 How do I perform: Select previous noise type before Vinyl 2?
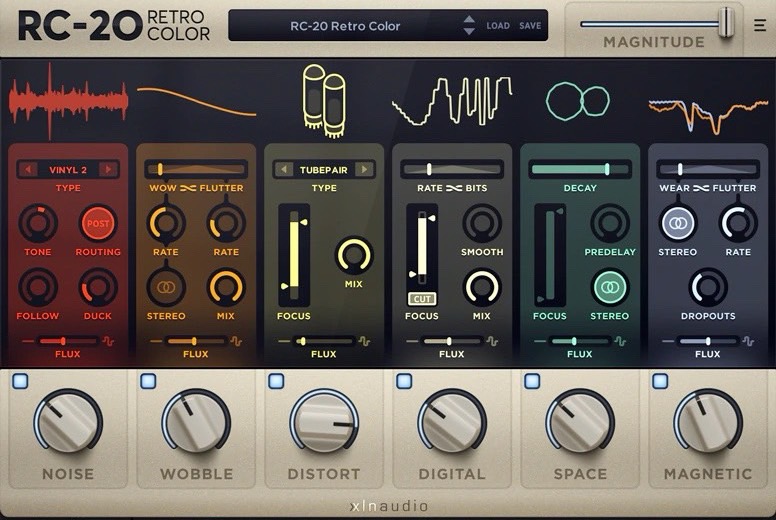[x=28, y=170]
